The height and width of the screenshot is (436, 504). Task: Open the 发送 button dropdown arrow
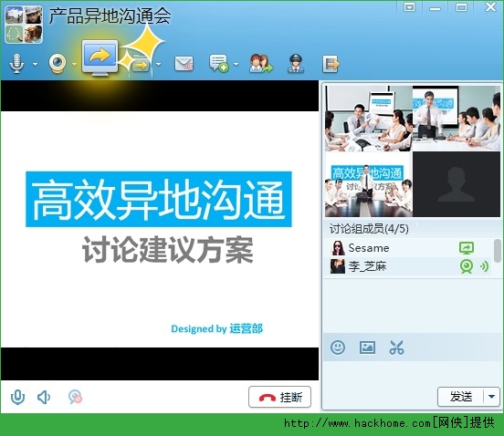pos(491,397)
